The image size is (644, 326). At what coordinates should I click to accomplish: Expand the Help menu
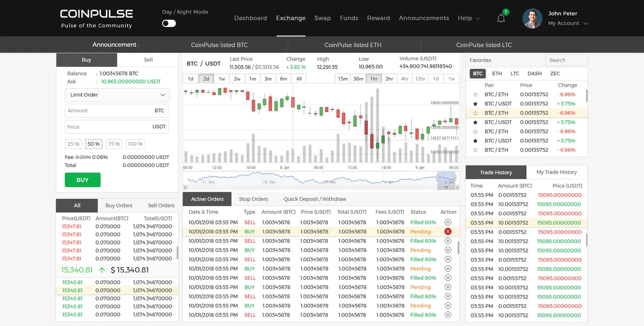click(468, 18)
